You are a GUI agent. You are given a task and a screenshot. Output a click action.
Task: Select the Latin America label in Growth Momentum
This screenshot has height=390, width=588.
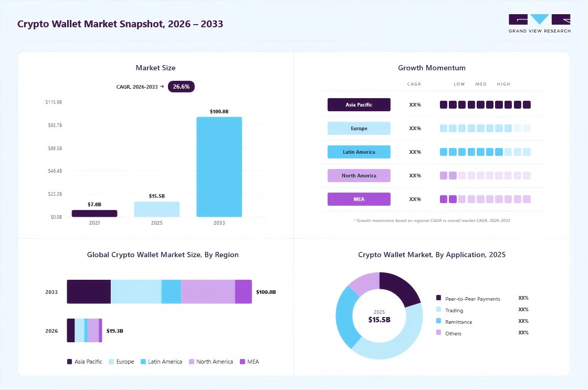coord(359,152)
